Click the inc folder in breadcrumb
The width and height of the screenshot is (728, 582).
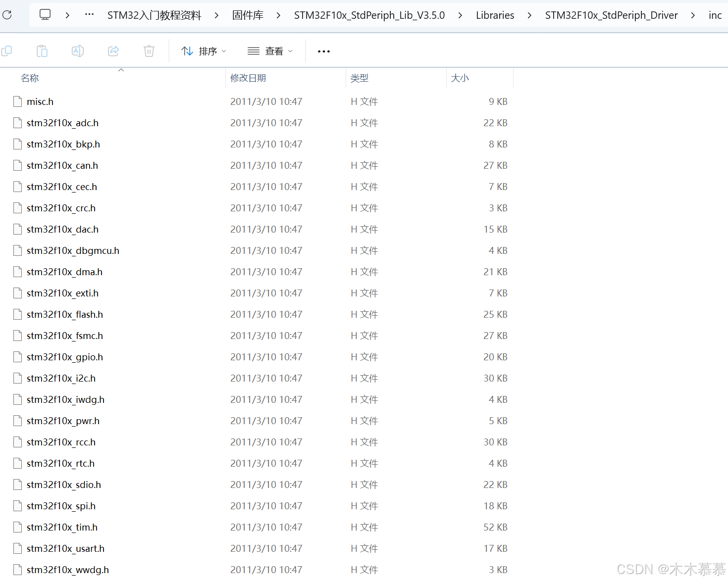(x=715, y=15)
